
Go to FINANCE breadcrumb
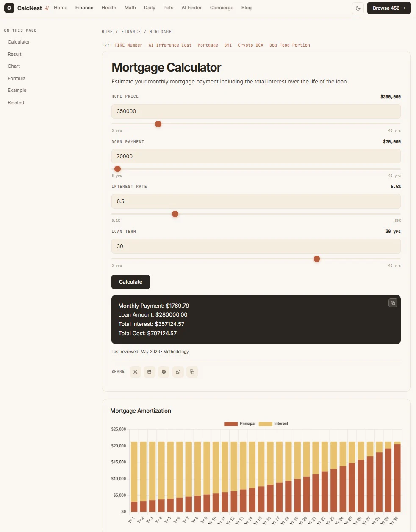point(131,32)
